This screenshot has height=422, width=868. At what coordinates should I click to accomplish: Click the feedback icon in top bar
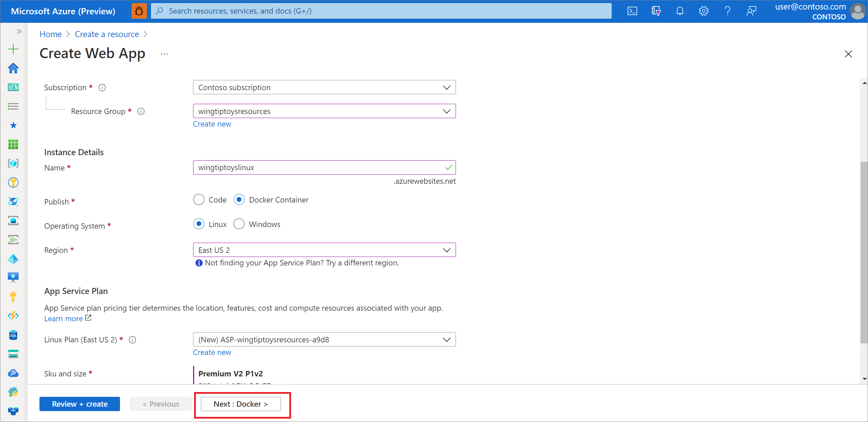click(752, 11)
